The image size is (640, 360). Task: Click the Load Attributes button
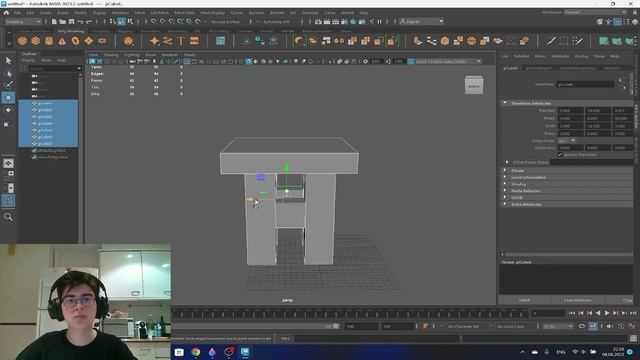[578, 300]
